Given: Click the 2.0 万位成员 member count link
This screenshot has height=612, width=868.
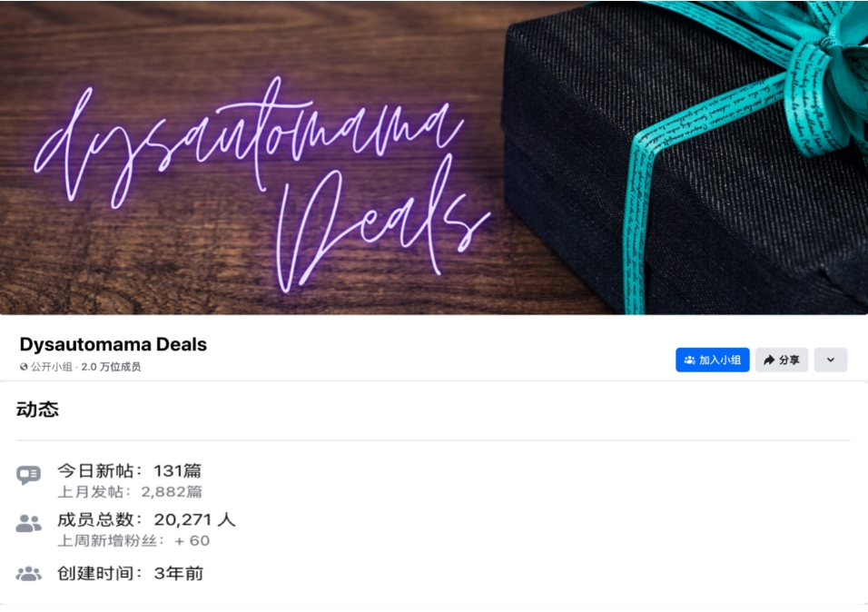Looking at the screenshot, I should coord(111,367).
